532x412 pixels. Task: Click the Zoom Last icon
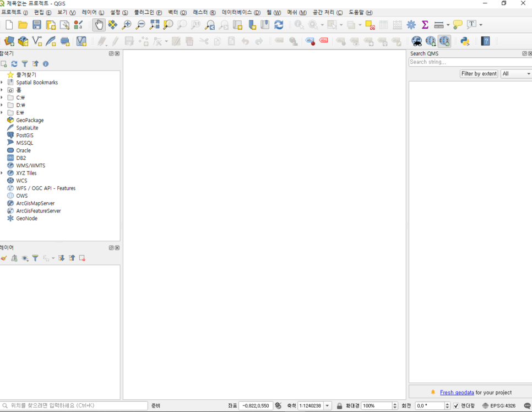(210, 25)
